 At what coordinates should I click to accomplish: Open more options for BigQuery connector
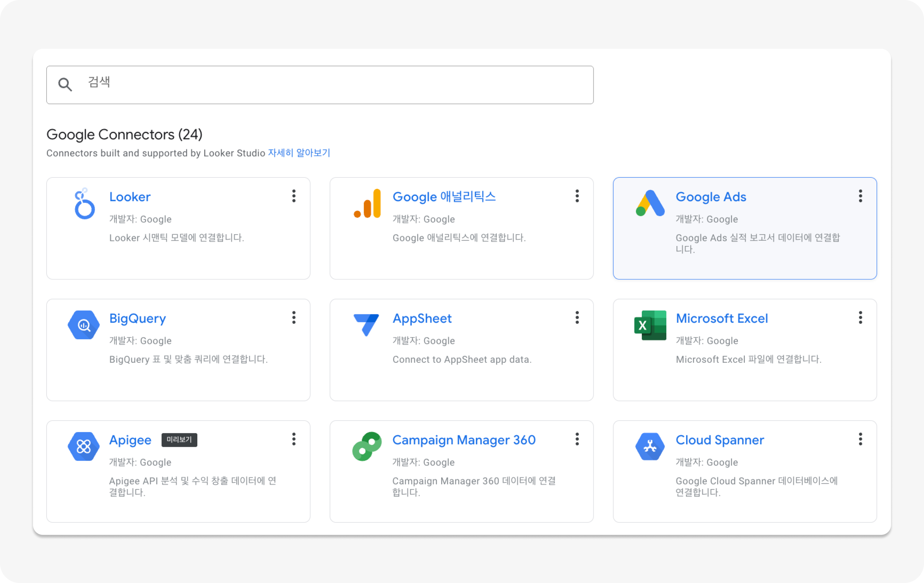tap(294, 318)
